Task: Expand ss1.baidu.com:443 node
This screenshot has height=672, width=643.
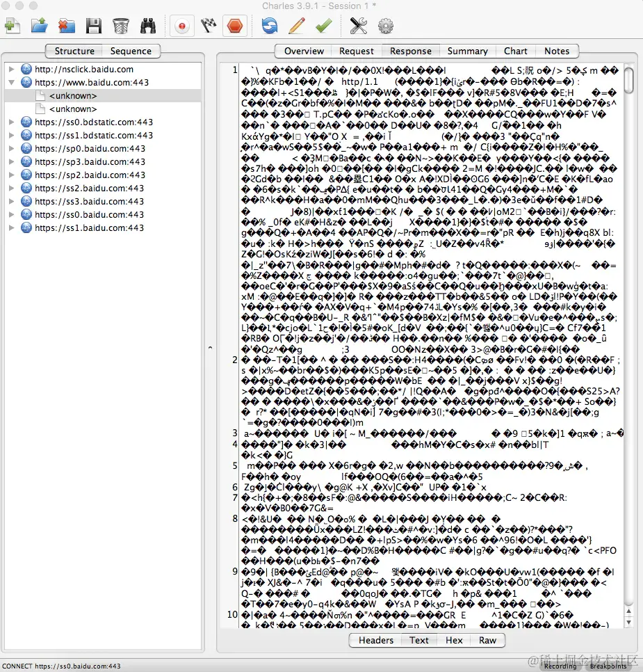Action: tap(12, 228)
